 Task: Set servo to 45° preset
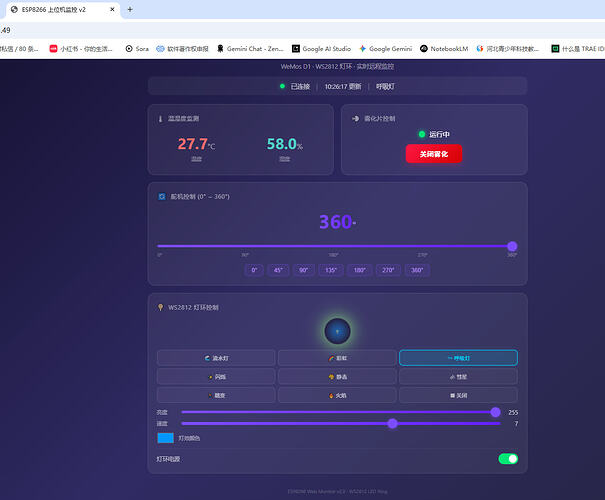[278, 270]
